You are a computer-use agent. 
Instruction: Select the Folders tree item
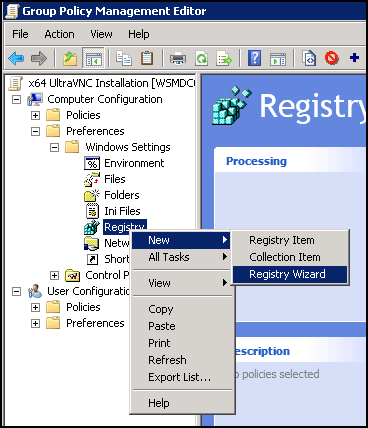122,195
